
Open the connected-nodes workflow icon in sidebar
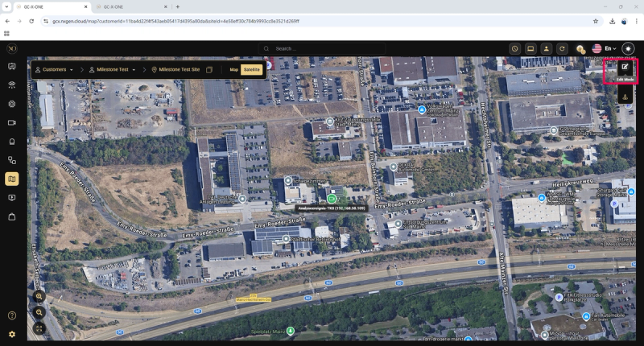[x=12, y=160]
